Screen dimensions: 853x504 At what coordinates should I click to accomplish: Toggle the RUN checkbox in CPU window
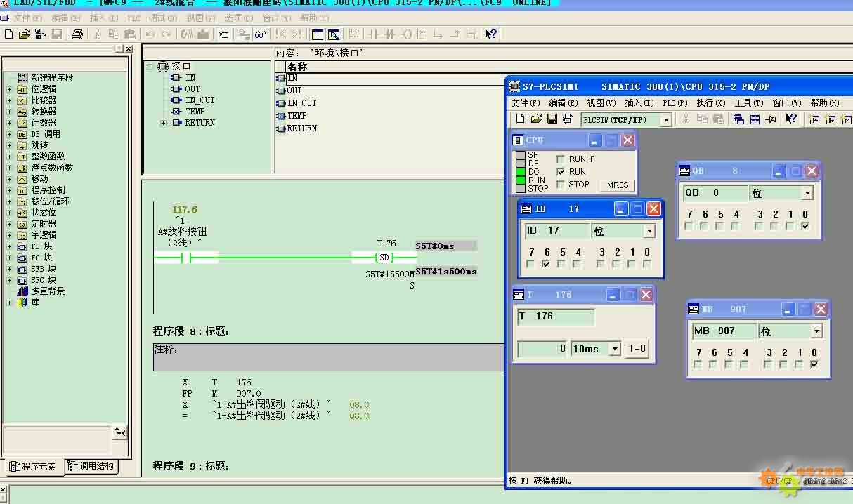point(561,172)
